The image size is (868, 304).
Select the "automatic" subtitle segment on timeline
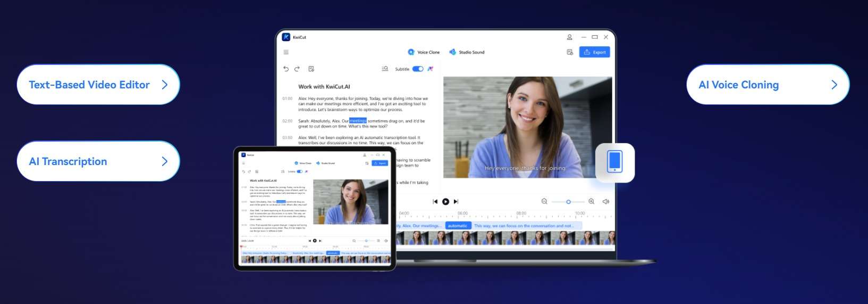458,226
